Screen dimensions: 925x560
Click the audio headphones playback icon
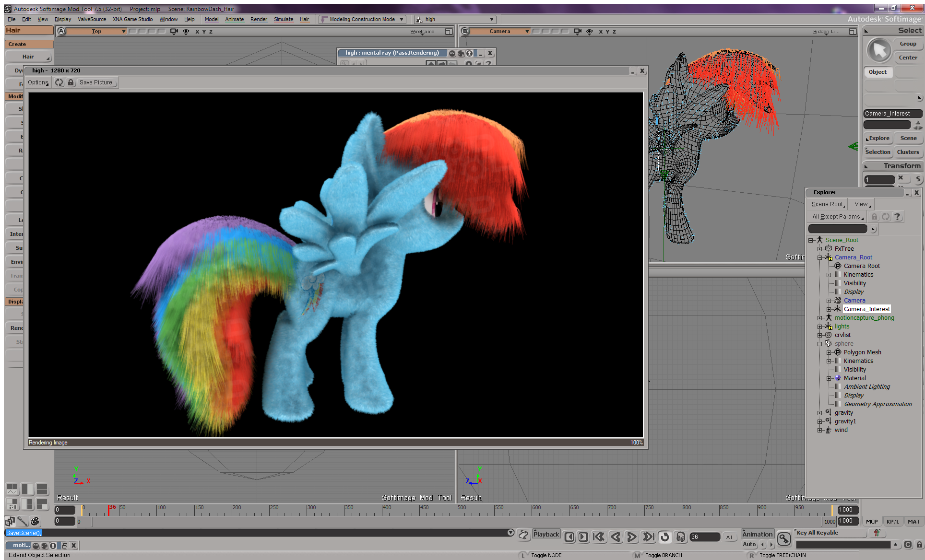[x=680, y=537]
